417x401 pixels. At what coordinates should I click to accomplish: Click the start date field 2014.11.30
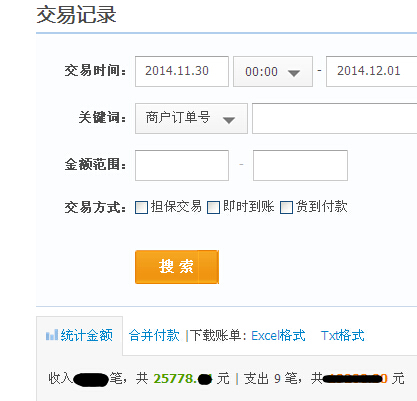point(182,72)
